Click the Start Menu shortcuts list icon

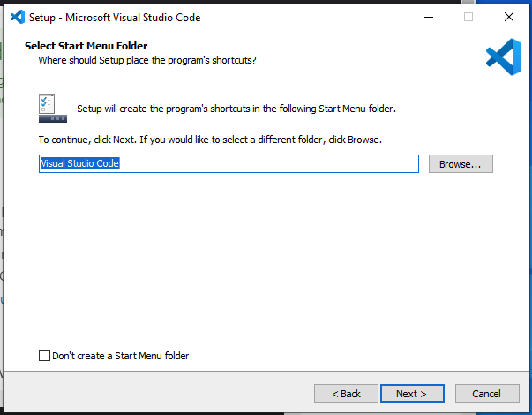point(52,109)
